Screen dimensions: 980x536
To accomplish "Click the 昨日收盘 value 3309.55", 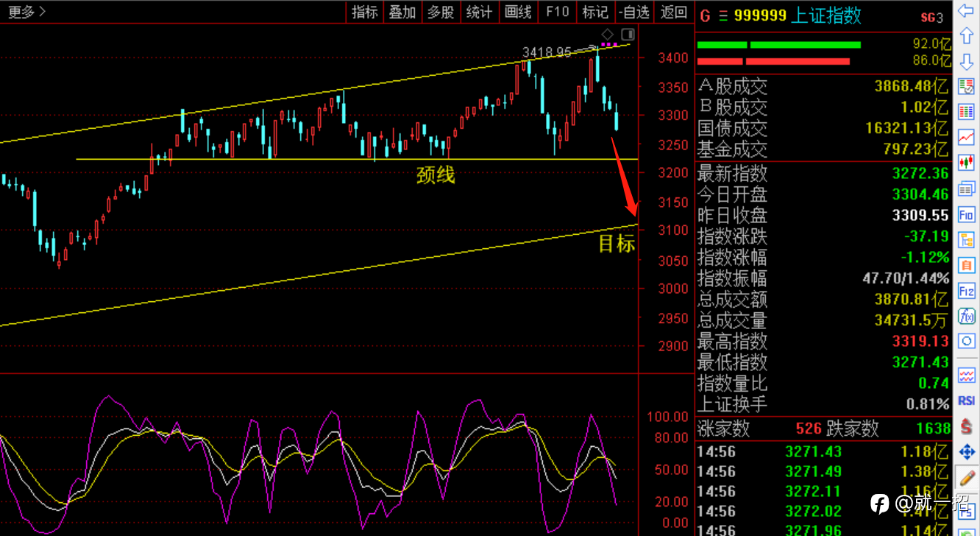I will click(x=920, y=216).
